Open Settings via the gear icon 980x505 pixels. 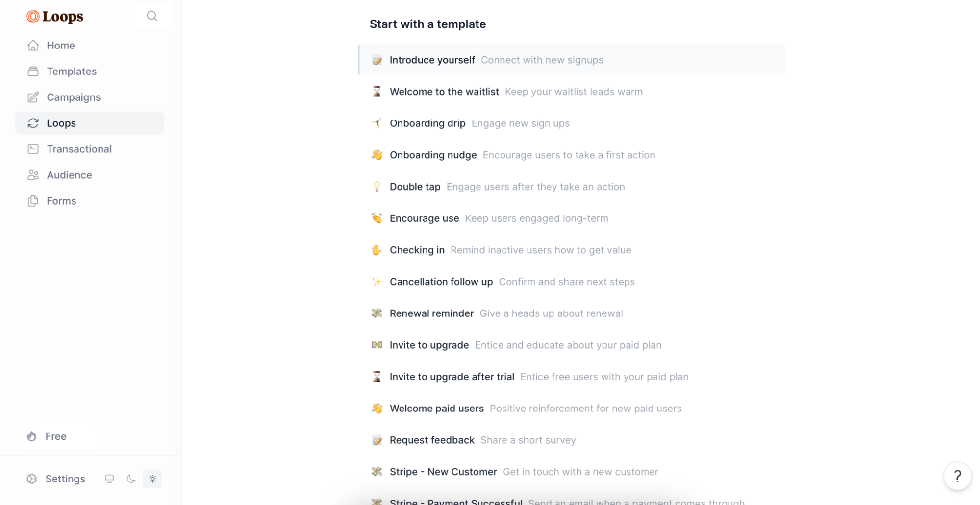(31, 479)
